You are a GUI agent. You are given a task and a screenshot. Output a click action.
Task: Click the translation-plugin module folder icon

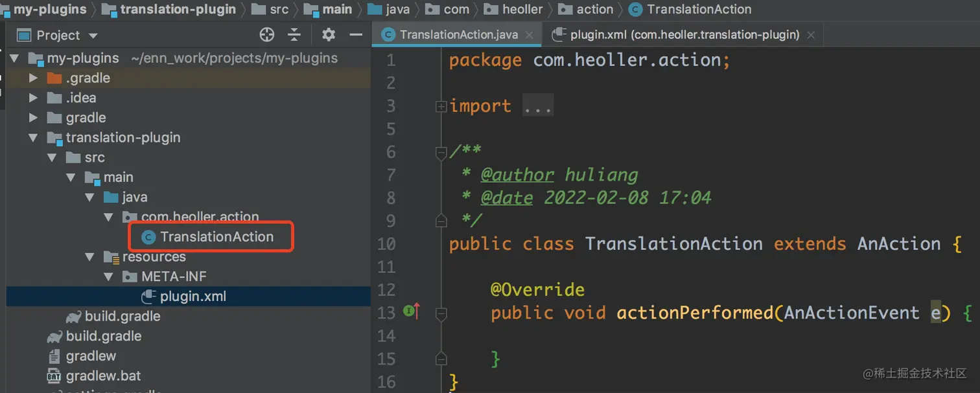(x=54, y=138)
